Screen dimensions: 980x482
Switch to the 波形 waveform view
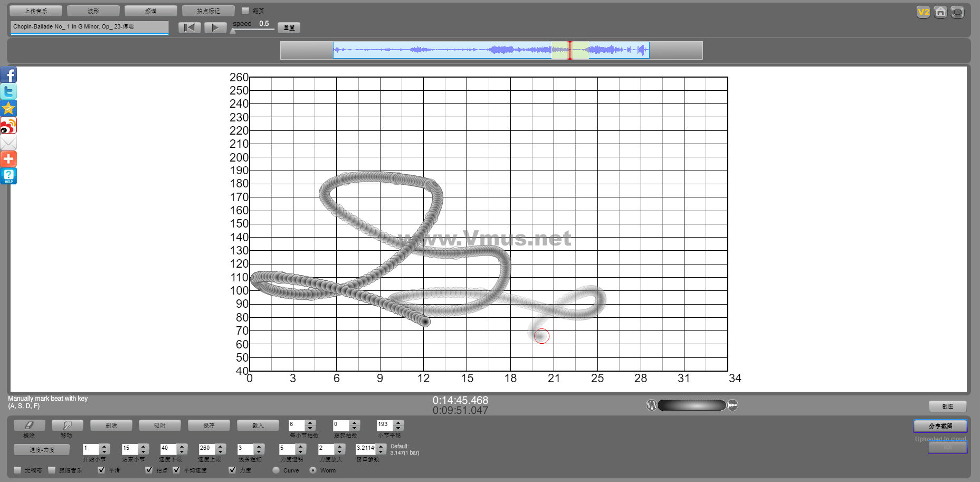coord(93,11)
